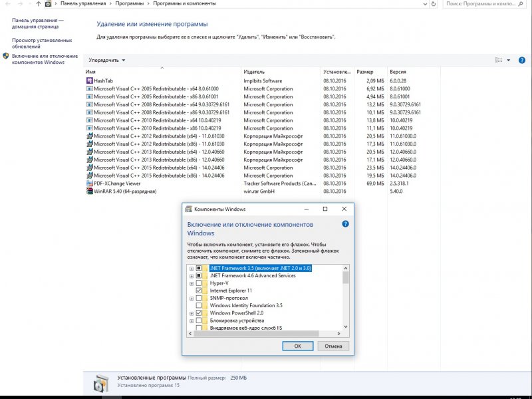This screenshot has width=532, height=399.
Task: Click the vertical scrollbar thumb in features list
Action: click(345, 277)
